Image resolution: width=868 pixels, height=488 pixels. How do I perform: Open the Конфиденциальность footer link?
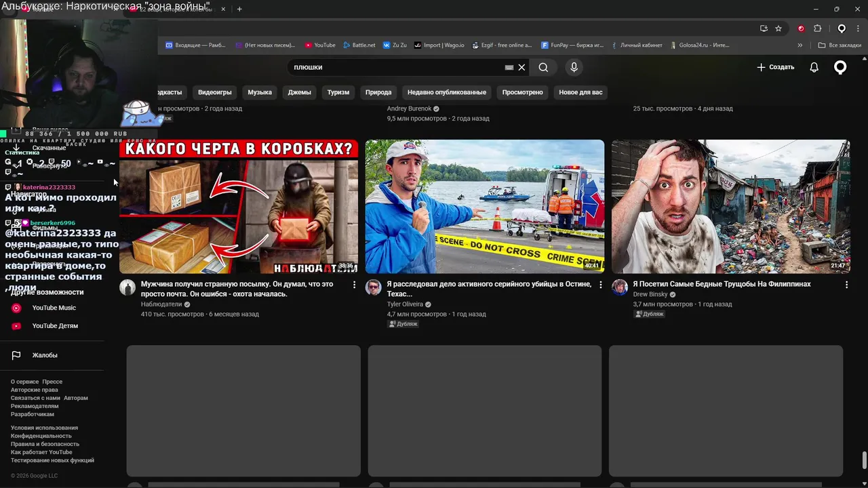41,436
